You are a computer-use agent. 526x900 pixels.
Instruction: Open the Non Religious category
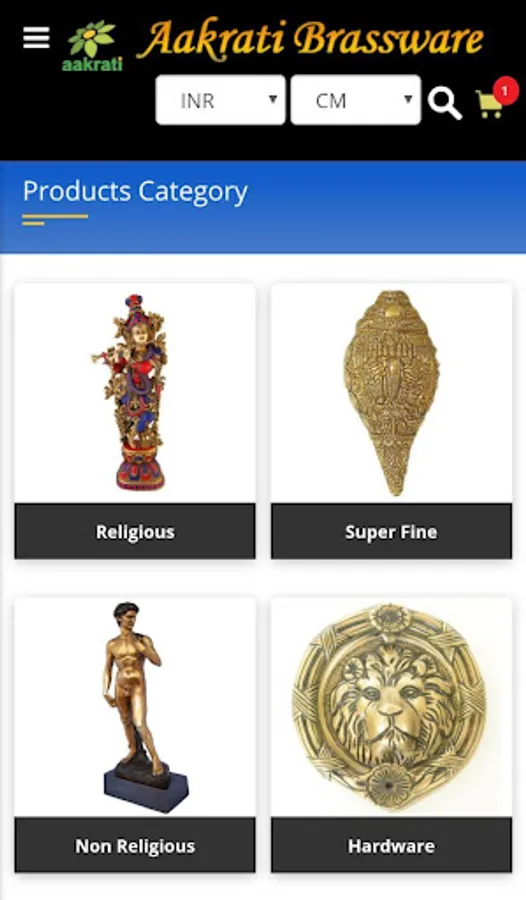pyautogui.click(x=135, y=845)
